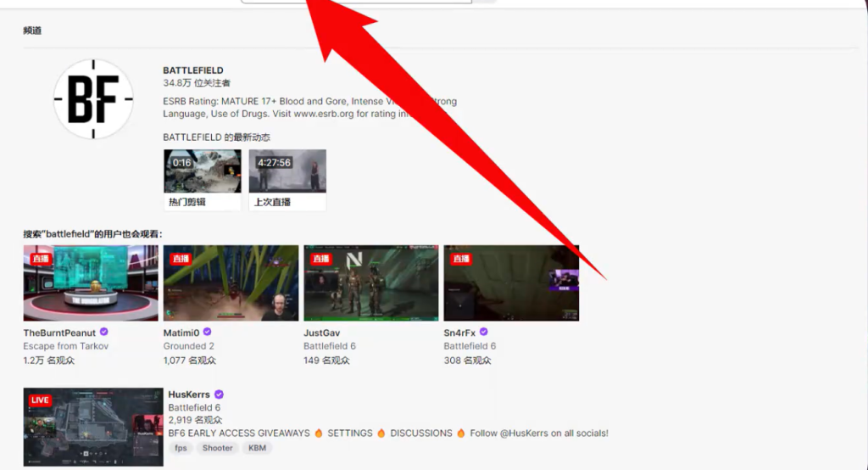Open TheBurntPeanut channel name
The height and width of the screenshot is (470, 868).
pyautogui.click(x=59, y=333)
